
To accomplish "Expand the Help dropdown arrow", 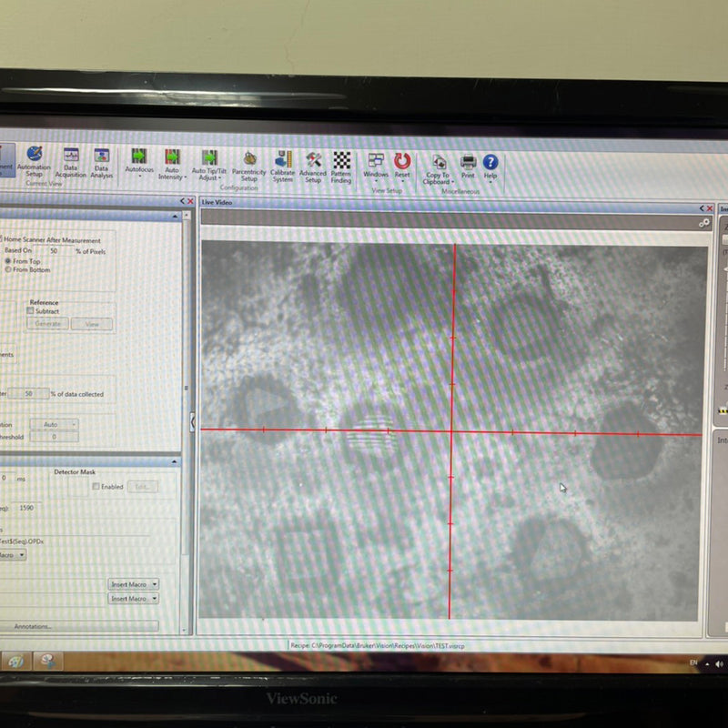I will tap(490, 183).
